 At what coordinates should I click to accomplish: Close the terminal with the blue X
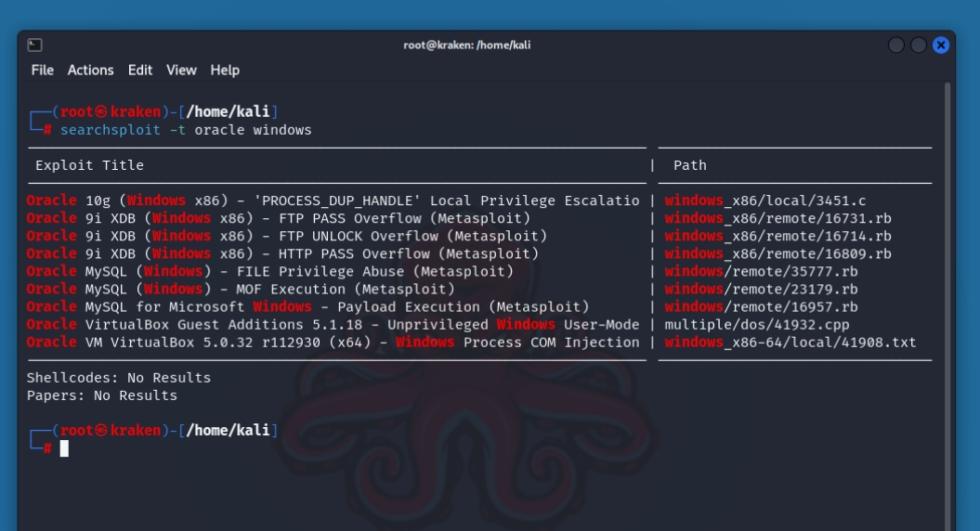(x=940, y=45)
